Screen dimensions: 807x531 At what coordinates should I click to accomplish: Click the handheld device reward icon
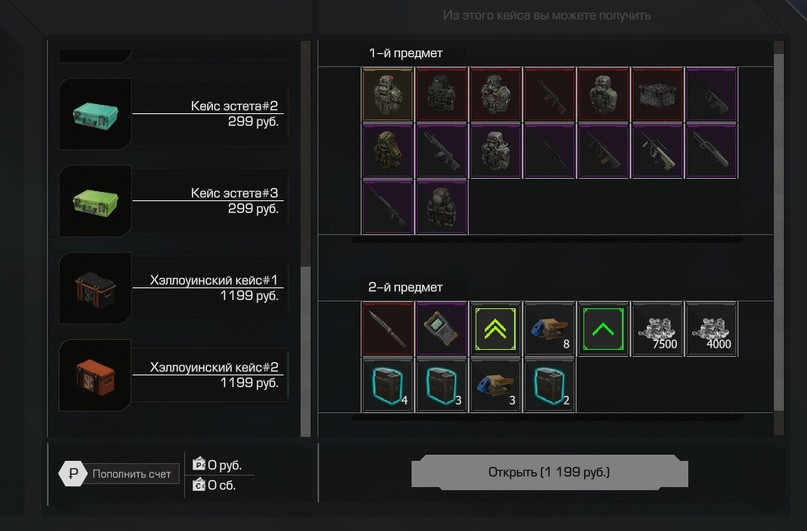pyautogui.click(x=442, y=329)
